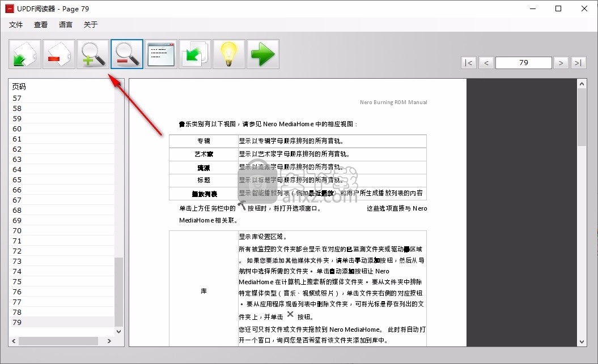Click page list vertical scrollbar thumb
Image resolution: width=598 pixels, height=364 pixels.
point(118,292)
